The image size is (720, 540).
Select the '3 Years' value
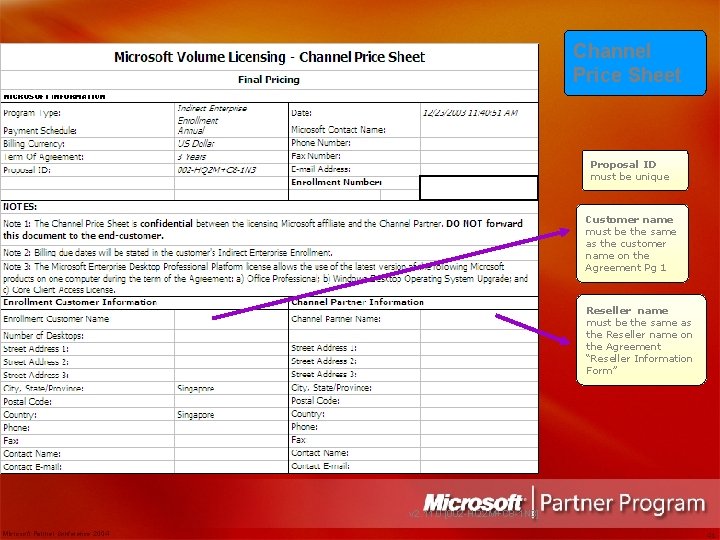(x=192, y=157)
